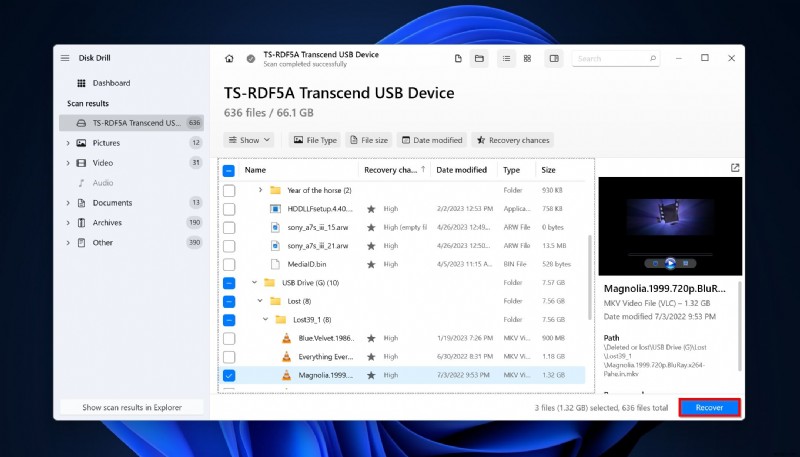Click the Year of the horse folder icon

276,190
